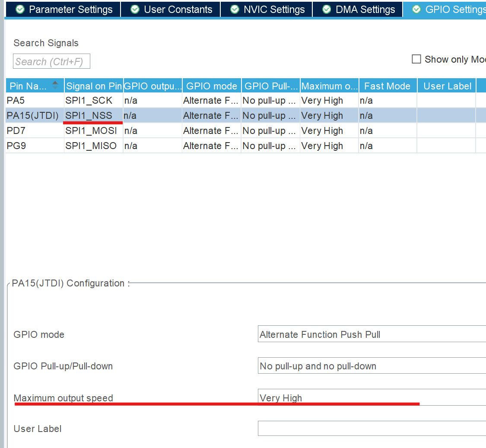Open the GPIO mode dropdown

click(372, 334)
